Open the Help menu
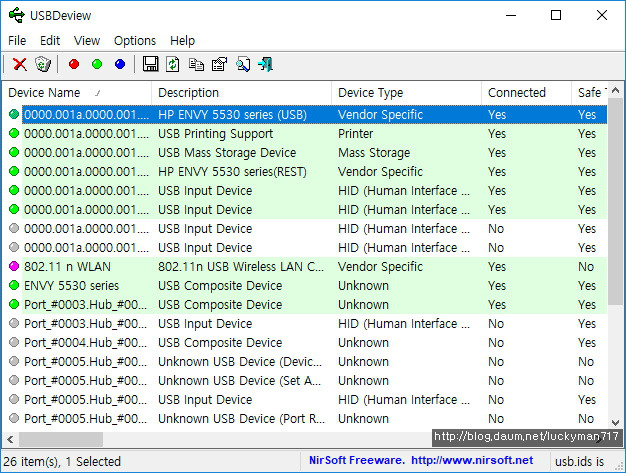Image resolution: width=626 pixels, height=473 pixels. click(182, 41)
